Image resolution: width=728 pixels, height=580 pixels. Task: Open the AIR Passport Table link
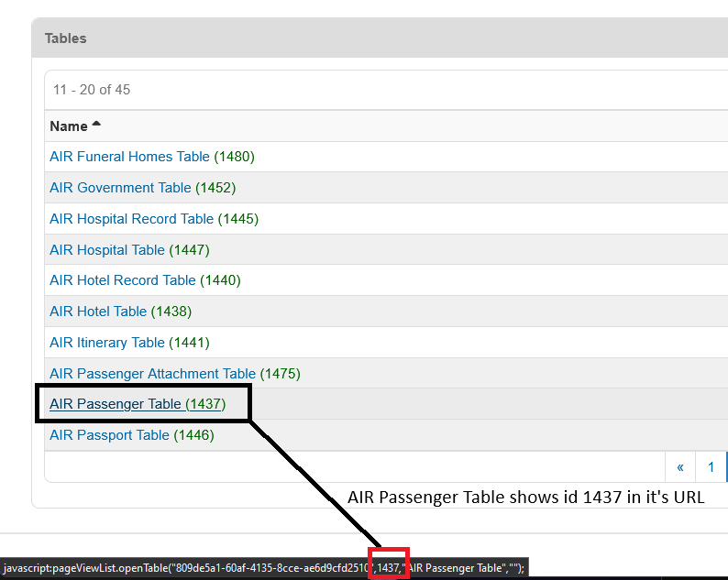tap(109, 435)
